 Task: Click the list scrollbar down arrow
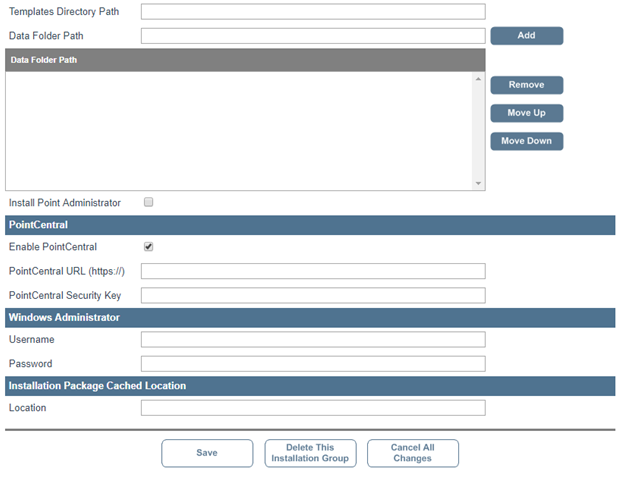(x=478, y=183)
